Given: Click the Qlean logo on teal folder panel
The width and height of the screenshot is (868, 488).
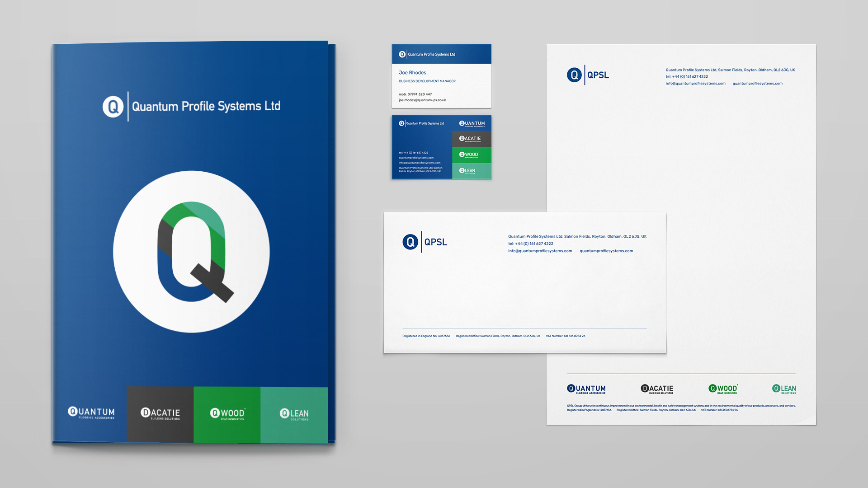Looking at the screenshot, I should pyautogui.click(x=294, y=414).
